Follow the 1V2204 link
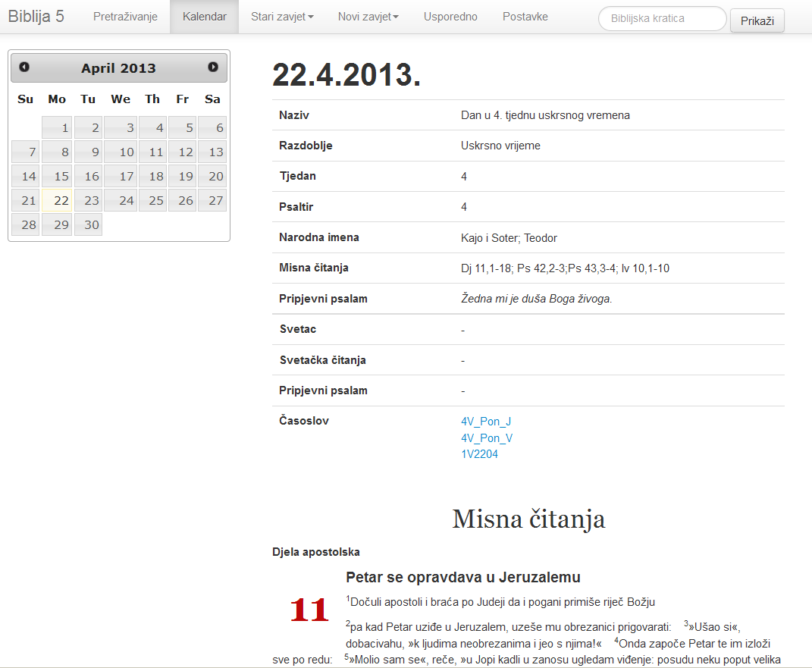This screenshot has height=668, width=812. (x=479, y=454)
